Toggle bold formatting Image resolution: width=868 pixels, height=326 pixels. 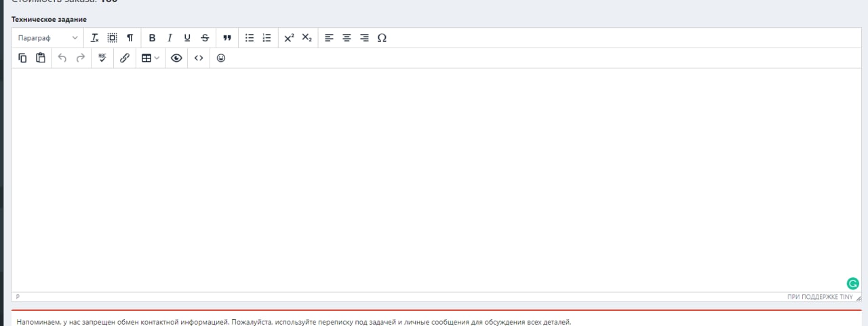[x=152, y=38]
